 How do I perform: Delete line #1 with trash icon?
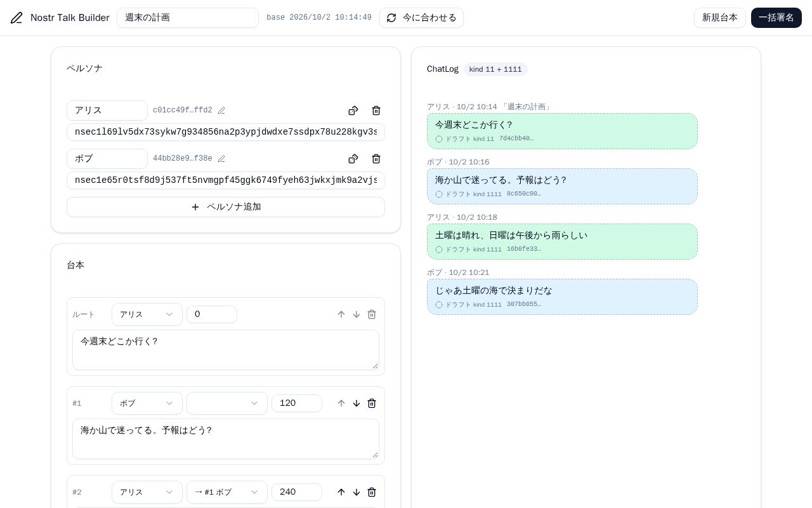(x=372, y=403)
